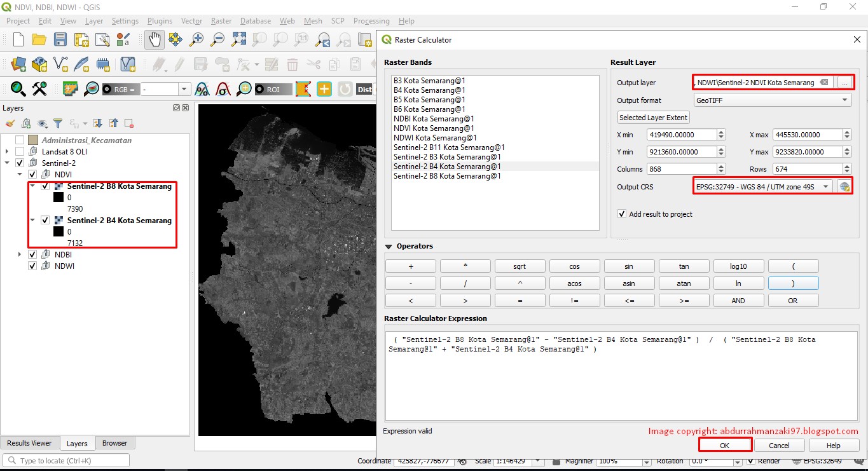
Task: Click the Expand All layers icon
Action: 98,123
